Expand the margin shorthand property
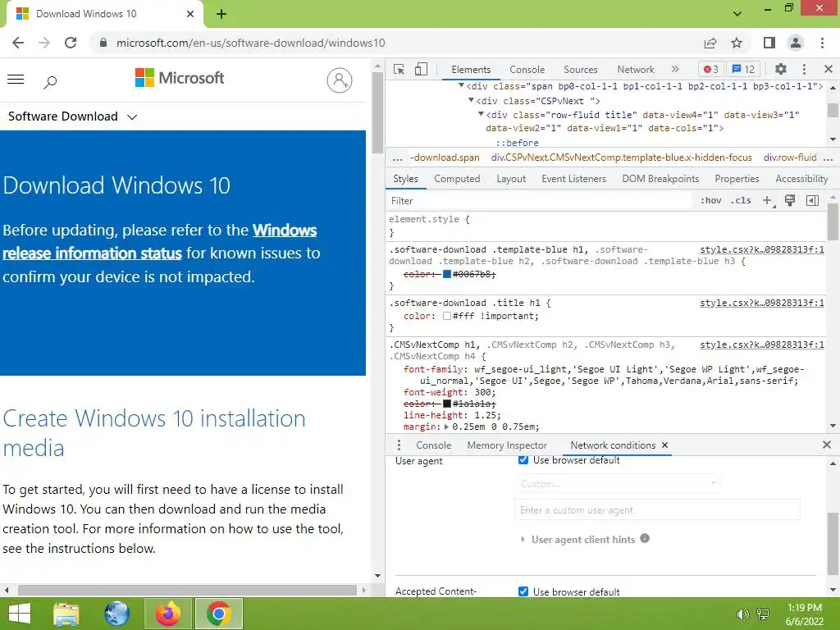This screenshot has width=840, height=630. click(x=446, y=427)
